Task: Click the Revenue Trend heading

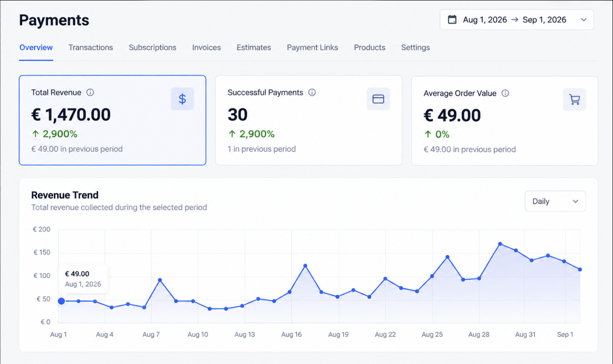Action: (x=65, y=195)
